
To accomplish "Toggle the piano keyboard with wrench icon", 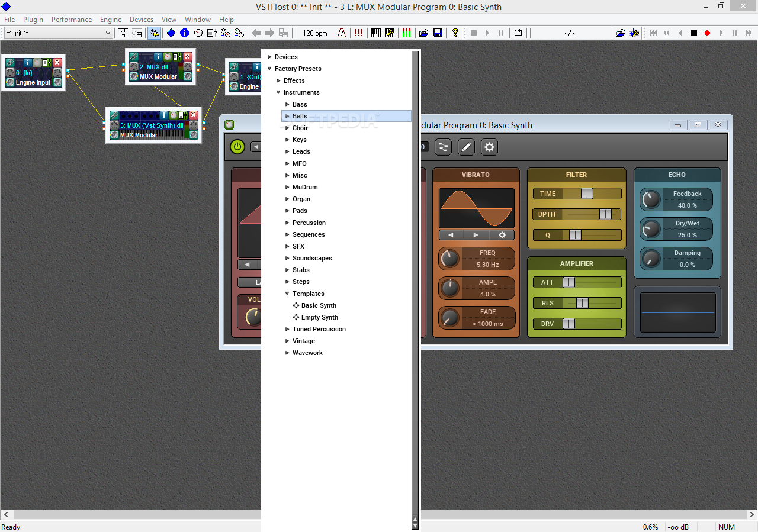I will 390,33.
